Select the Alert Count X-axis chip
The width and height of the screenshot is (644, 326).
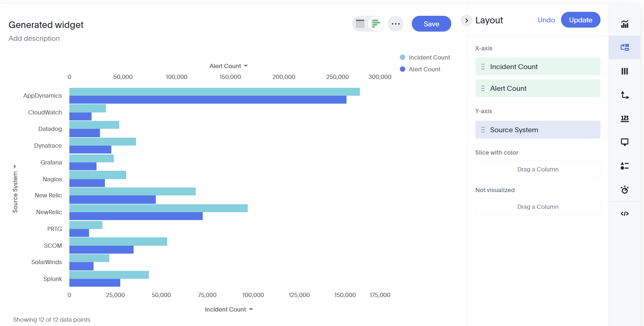pos(538,88)
